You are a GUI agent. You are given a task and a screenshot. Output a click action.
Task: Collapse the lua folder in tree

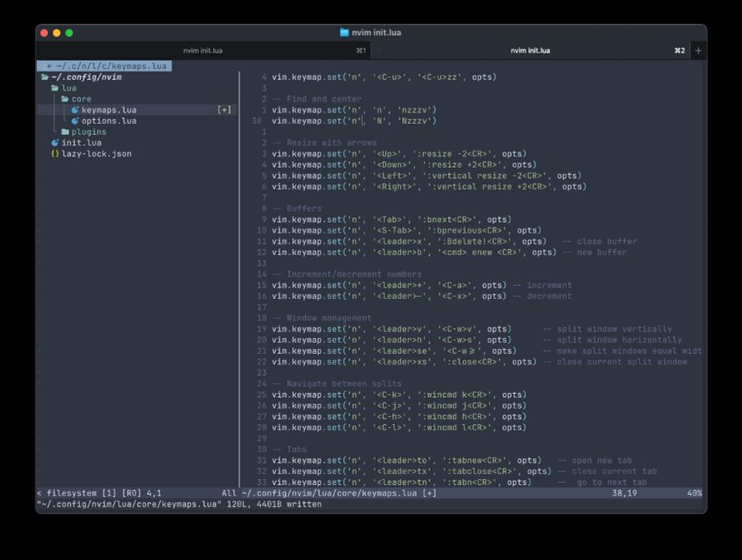pos(56,88)
